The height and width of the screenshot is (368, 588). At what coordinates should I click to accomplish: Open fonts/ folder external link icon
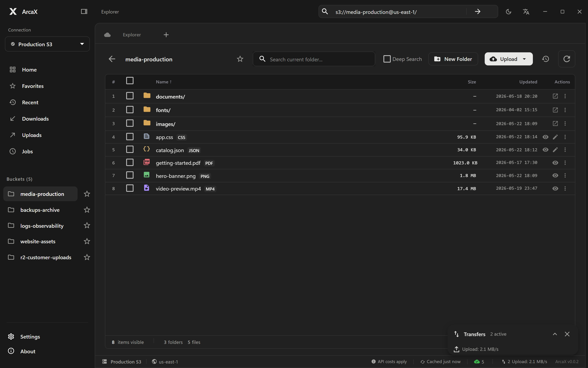coord(555,110)
